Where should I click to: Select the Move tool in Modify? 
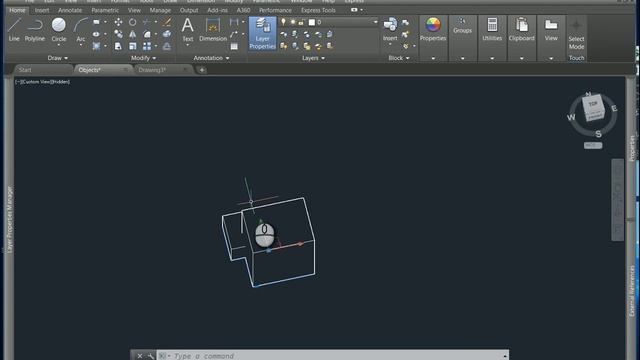pos(118,22)
